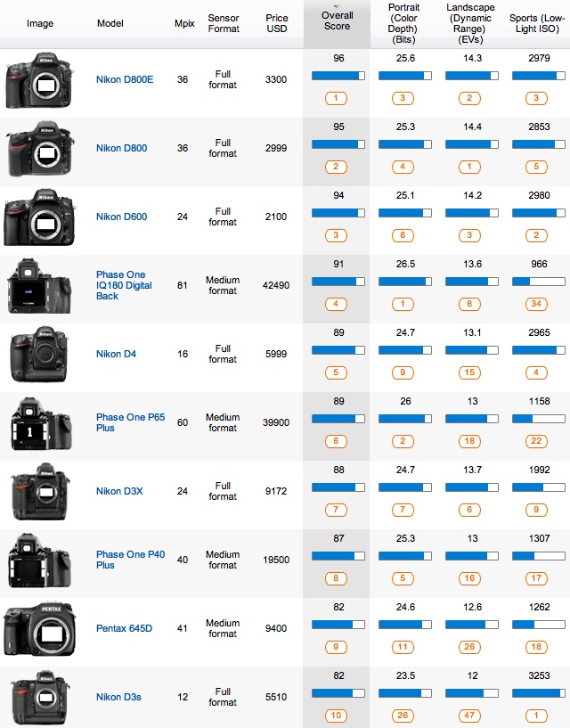Click the Sensor Format column header

223,23
